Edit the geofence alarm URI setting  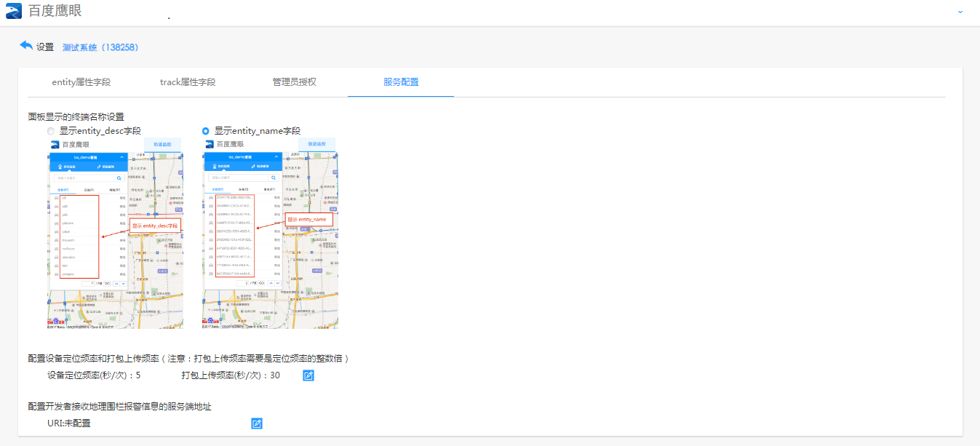click(256, 423)
